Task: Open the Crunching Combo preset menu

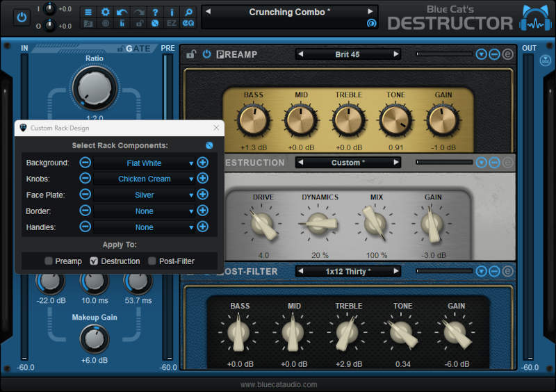Action: 289,12
